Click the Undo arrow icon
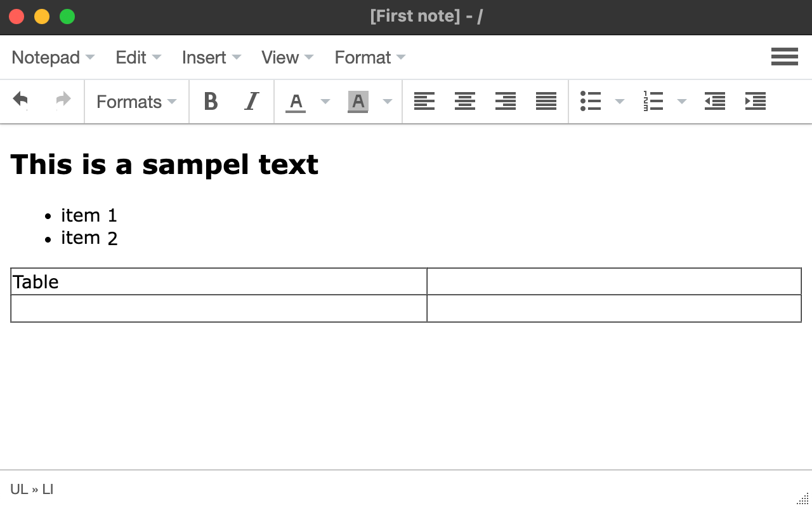812x508 pixels. point(21,101)
